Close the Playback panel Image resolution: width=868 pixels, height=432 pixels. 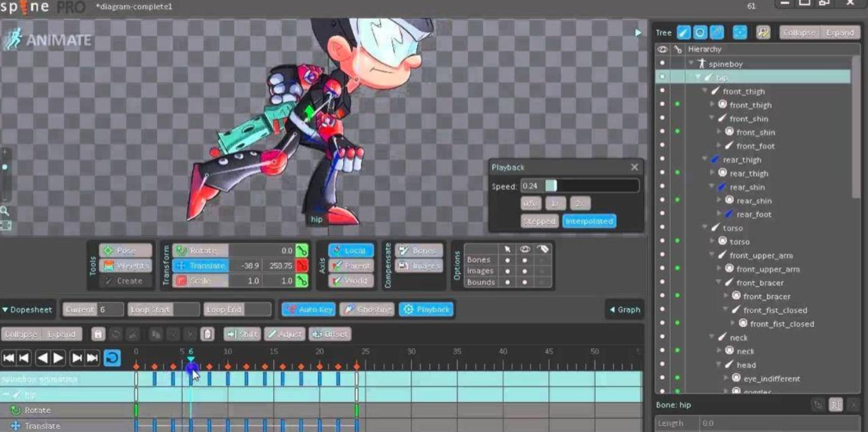(634, 167)
